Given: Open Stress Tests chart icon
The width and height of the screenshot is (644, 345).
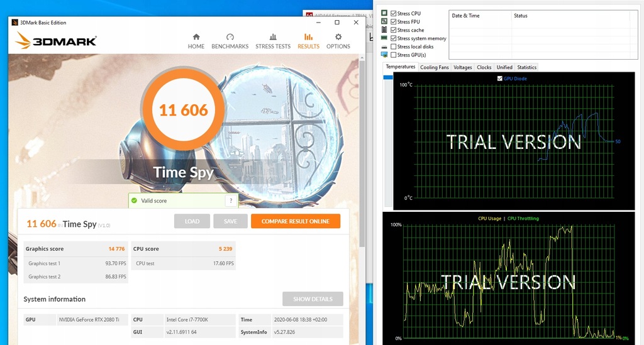Looking at the screenshot, I should [x=273, y=37].
